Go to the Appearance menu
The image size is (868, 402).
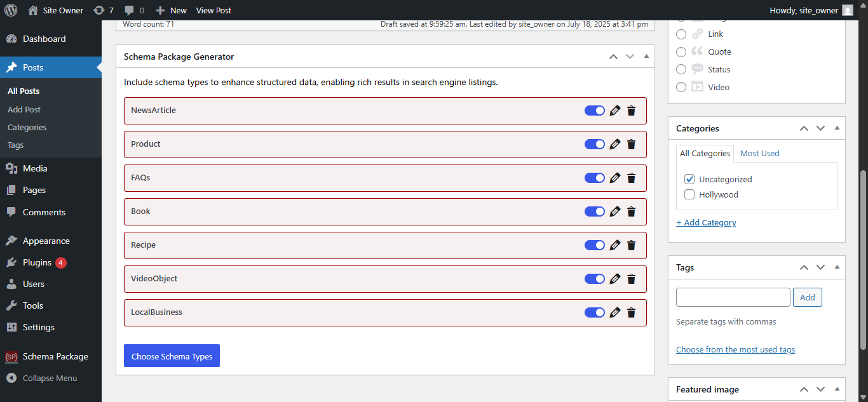pos(51,241)
